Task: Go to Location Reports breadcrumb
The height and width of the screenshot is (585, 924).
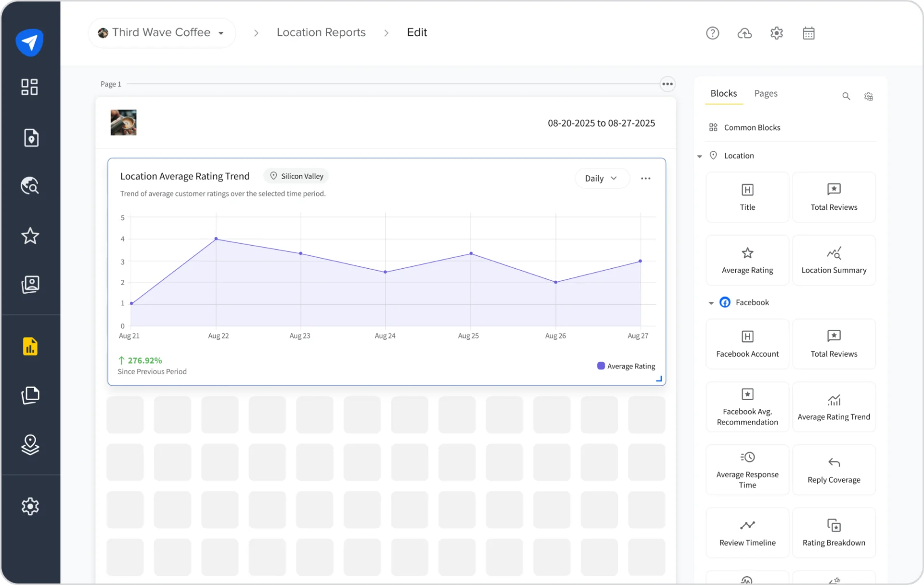Action: (x=321, y=32)
